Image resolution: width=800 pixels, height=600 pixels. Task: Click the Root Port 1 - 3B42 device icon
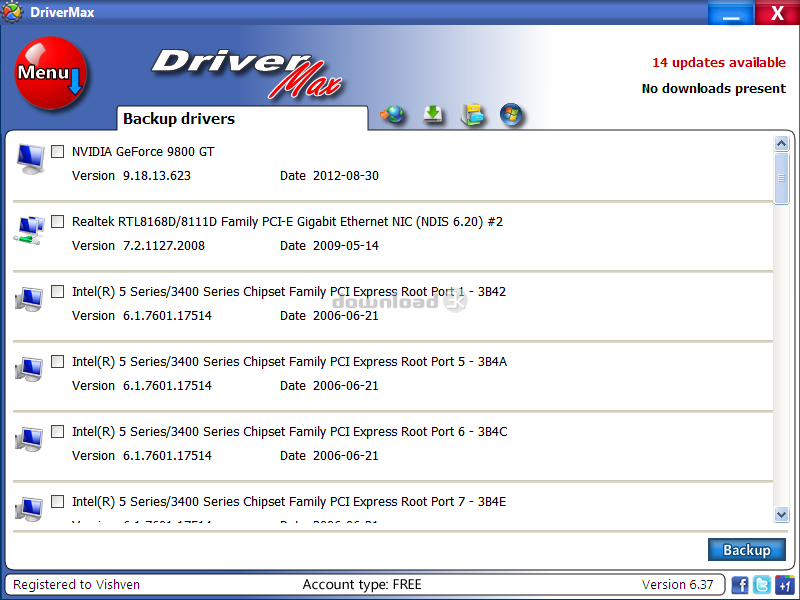29,299
